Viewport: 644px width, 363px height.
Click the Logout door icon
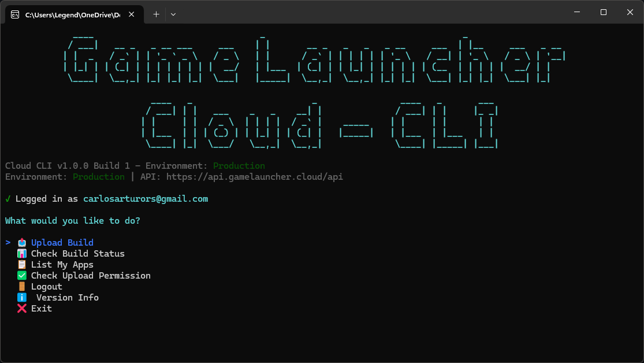tap(22, 287)
